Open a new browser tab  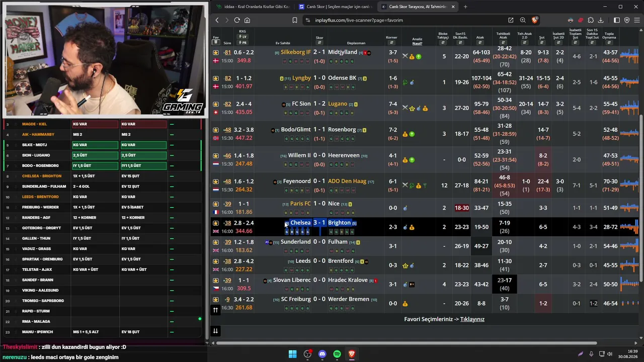click(465, 7)
